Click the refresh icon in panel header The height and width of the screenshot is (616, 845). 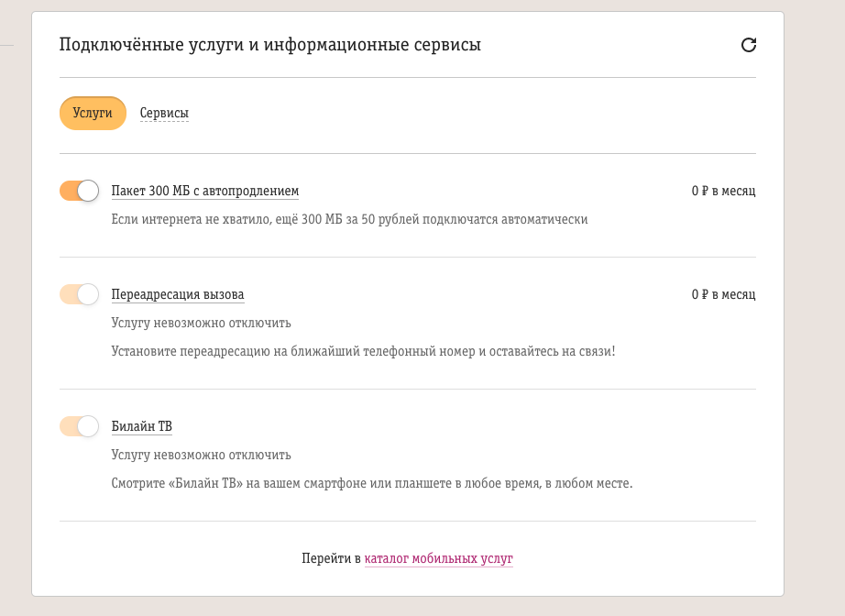[749, 45]
